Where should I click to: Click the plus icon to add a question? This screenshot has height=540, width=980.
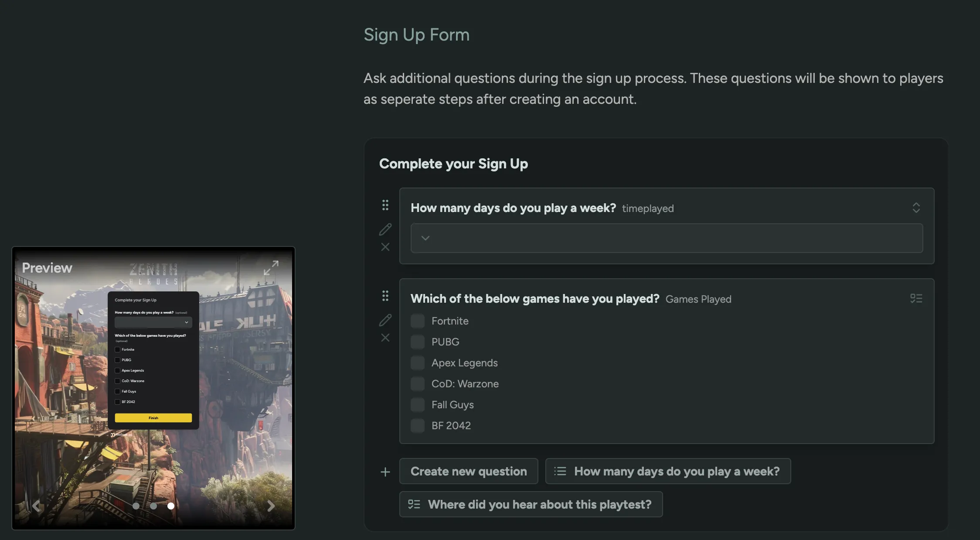click(385, 472)
